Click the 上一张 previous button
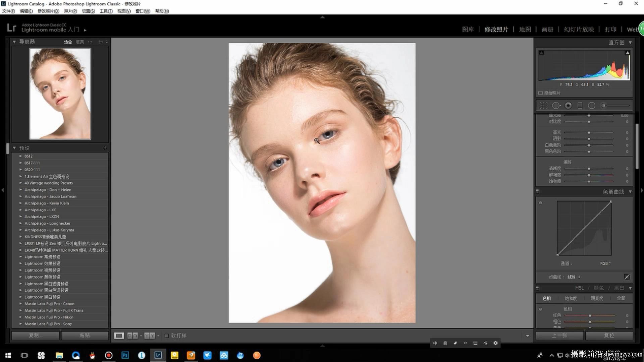Screen dimensions: 644x362 (560, 335)
